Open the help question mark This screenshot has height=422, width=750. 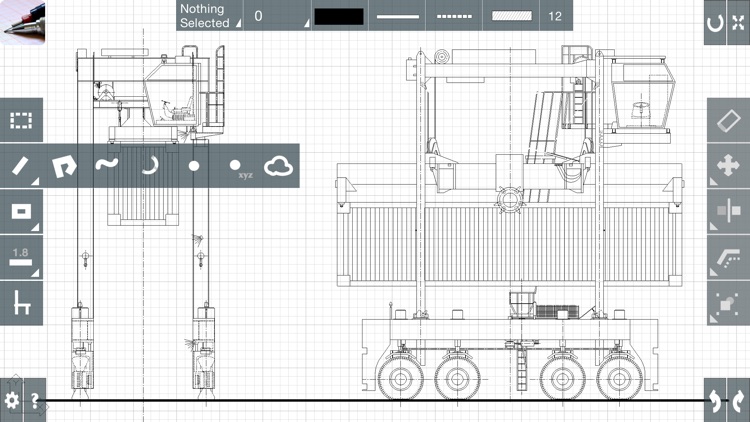click(x=35, y=400)
